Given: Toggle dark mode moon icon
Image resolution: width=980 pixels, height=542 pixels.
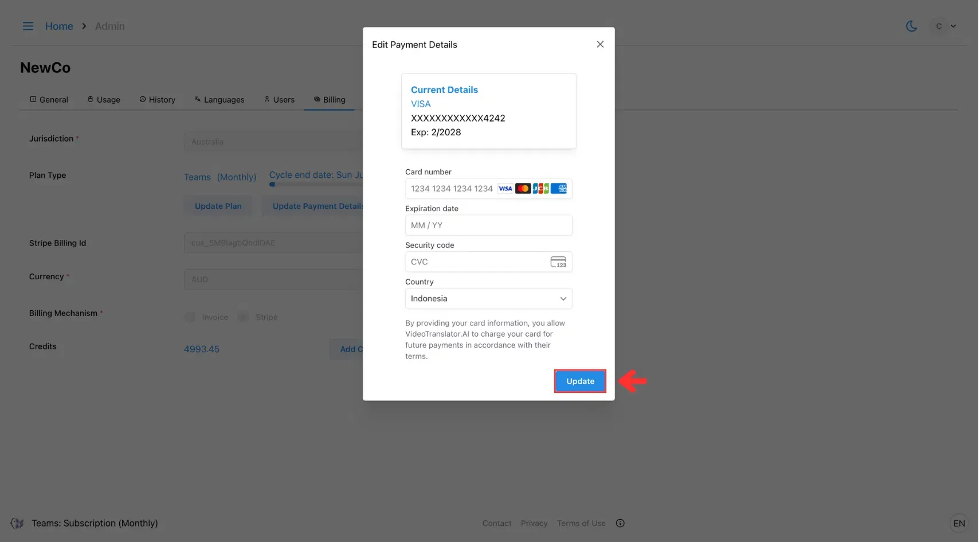Looking at the screenshot, I should [911, 26].
